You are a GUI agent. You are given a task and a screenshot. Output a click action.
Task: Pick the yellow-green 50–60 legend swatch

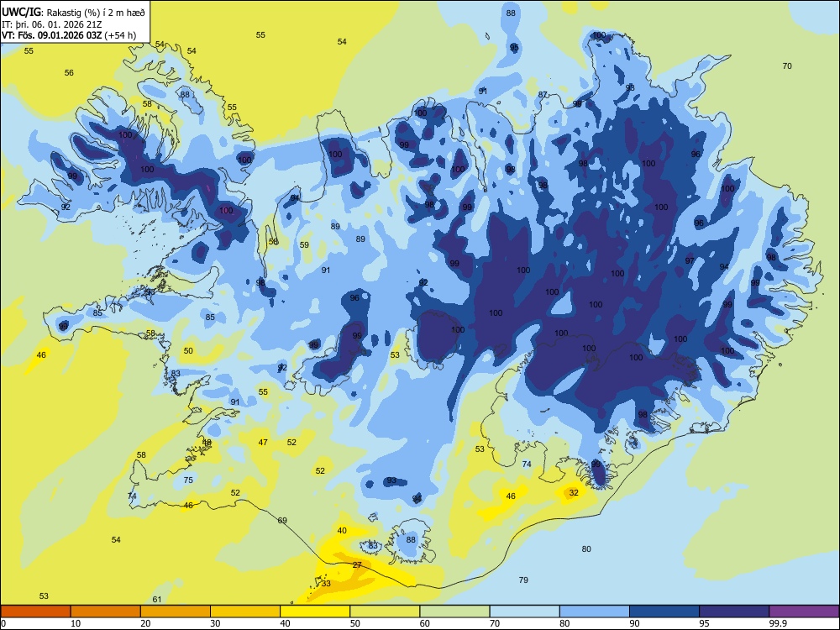pos(385,612)
